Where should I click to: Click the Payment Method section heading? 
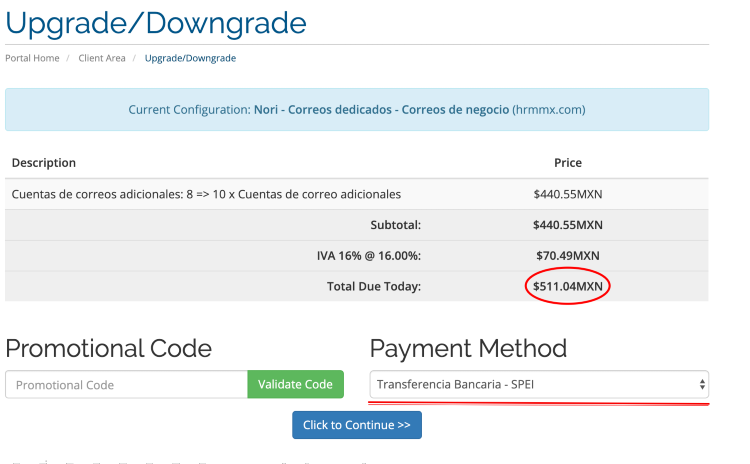(x=468, y=348)
